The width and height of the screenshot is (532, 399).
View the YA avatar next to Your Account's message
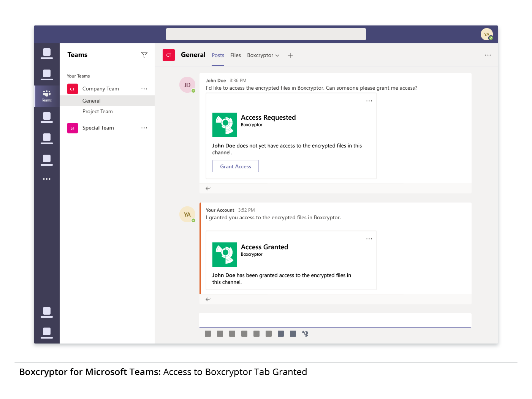pyautogui.click(x=187, y=214)
